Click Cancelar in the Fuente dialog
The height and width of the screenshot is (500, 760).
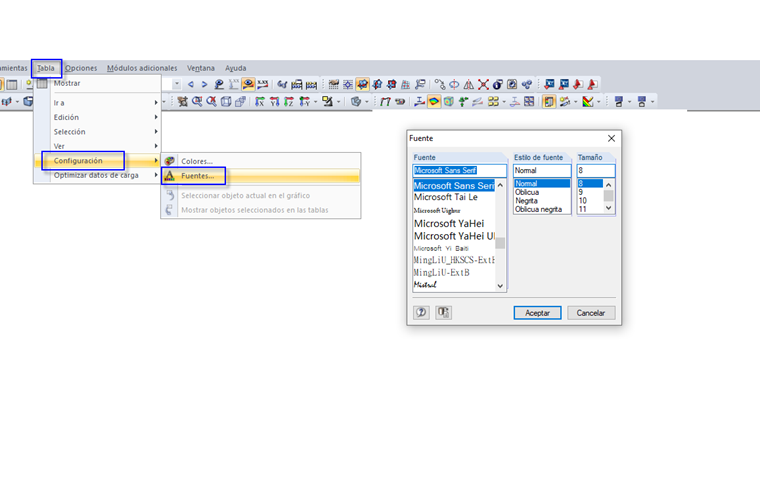click(x=591, y=313)
